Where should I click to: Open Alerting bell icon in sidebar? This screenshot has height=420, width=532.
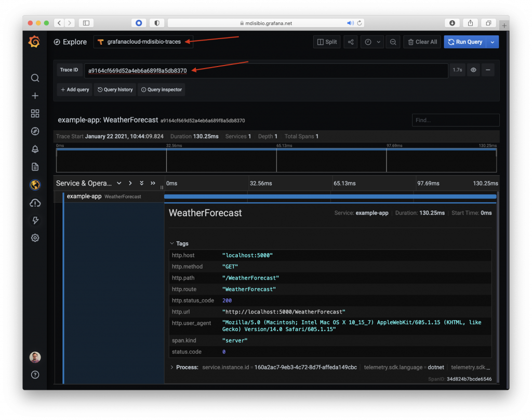click(35, 149)
